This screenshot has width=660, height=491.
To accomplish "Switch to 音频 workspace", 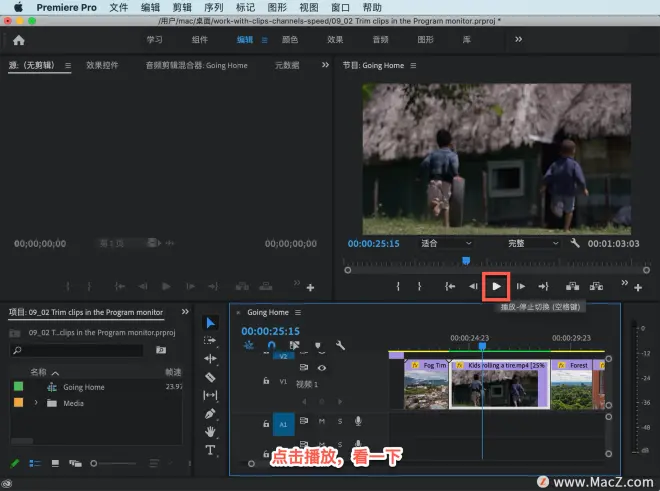I will (381, 40).
